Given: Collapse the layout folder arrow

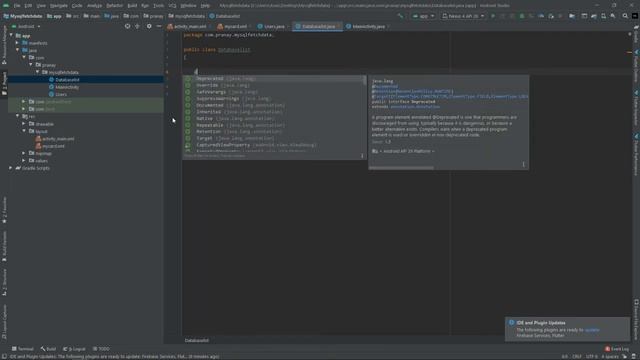Looking at the screenshot, I should 24,131.
